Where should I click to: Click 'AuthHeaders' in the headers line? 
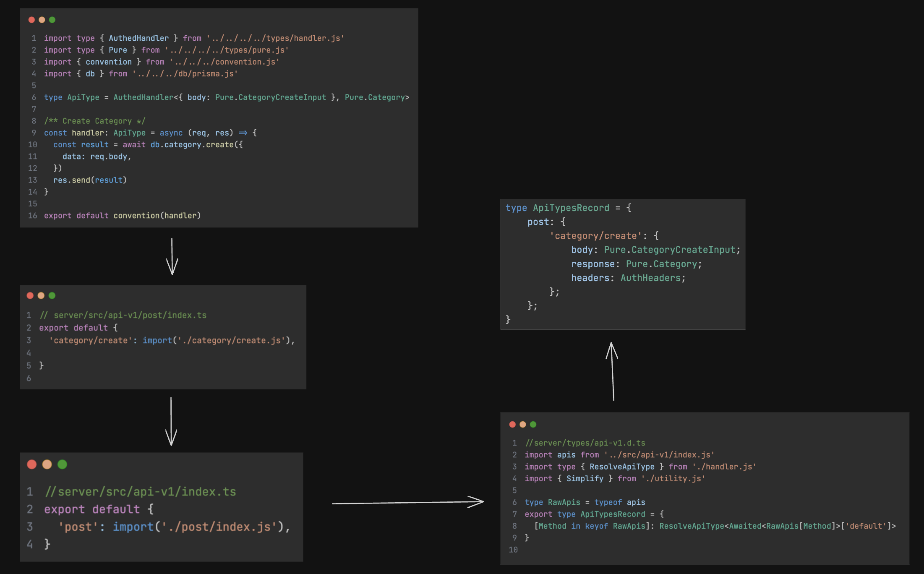point(652,278)
